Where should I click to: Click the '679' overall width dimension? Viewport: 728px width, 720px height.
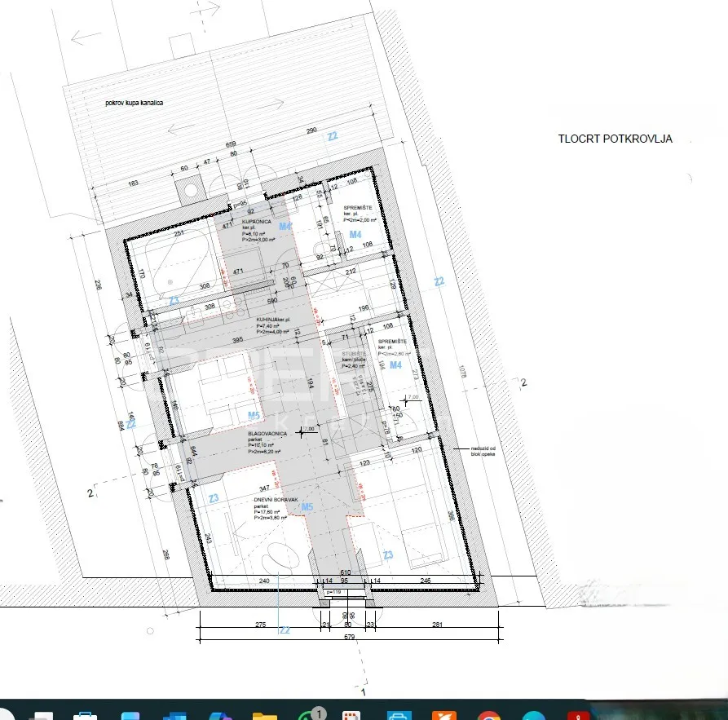point(349,636)
